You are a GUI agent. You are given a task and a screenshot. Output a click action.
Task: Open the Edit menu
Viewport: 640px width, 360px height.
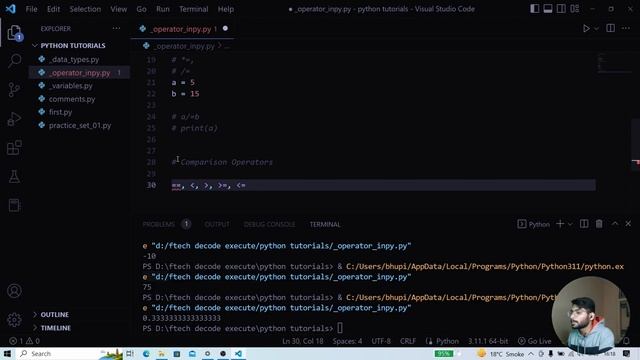[x=53, y=9]
